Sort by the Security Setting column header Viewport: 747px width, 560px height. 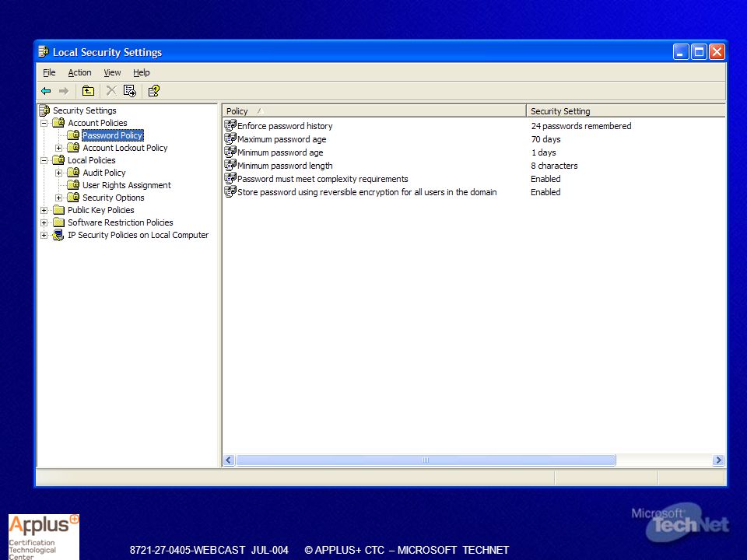click(626, 111)
